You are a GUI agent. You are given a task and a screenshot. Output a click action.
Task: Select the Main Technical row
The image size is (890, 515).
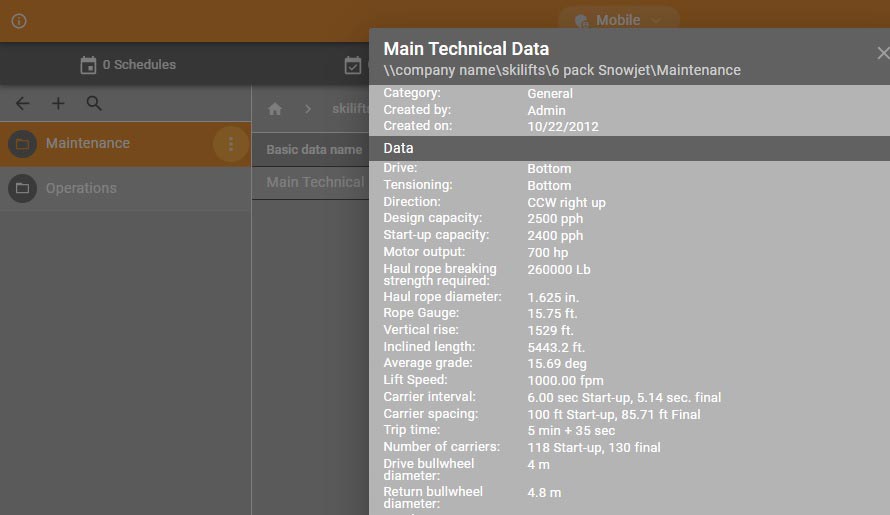[x=314, y=182]
